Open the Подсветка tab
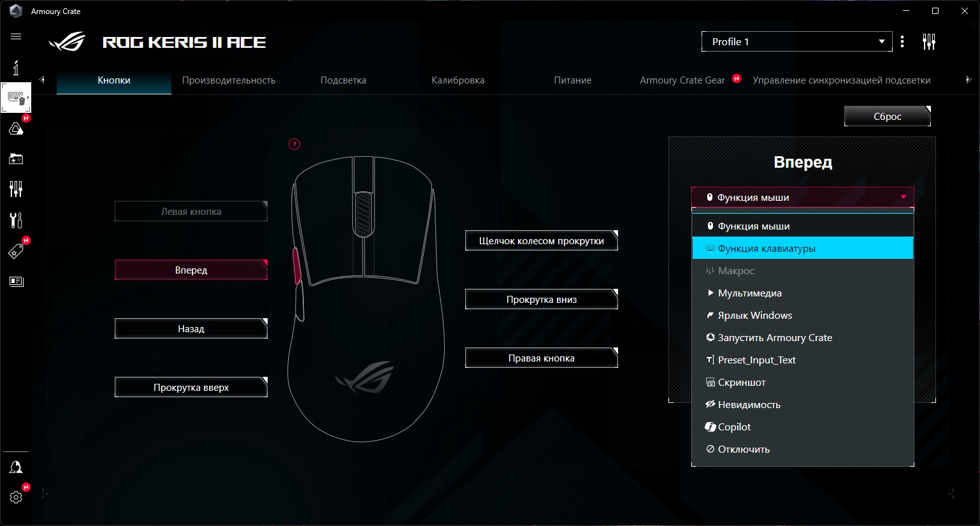Image resolution: width=980 pixels, height=526 pixels. click(x=343, y=80)
